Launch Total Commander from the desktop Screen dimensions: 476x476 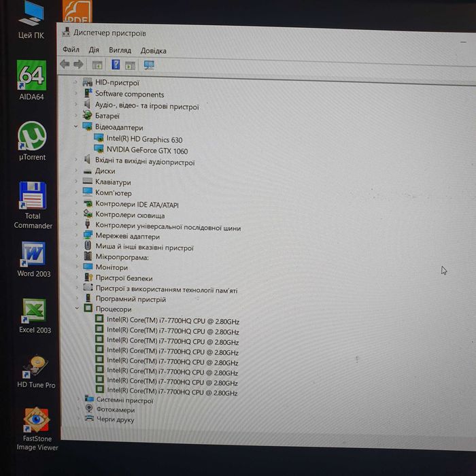coord(33,205)
